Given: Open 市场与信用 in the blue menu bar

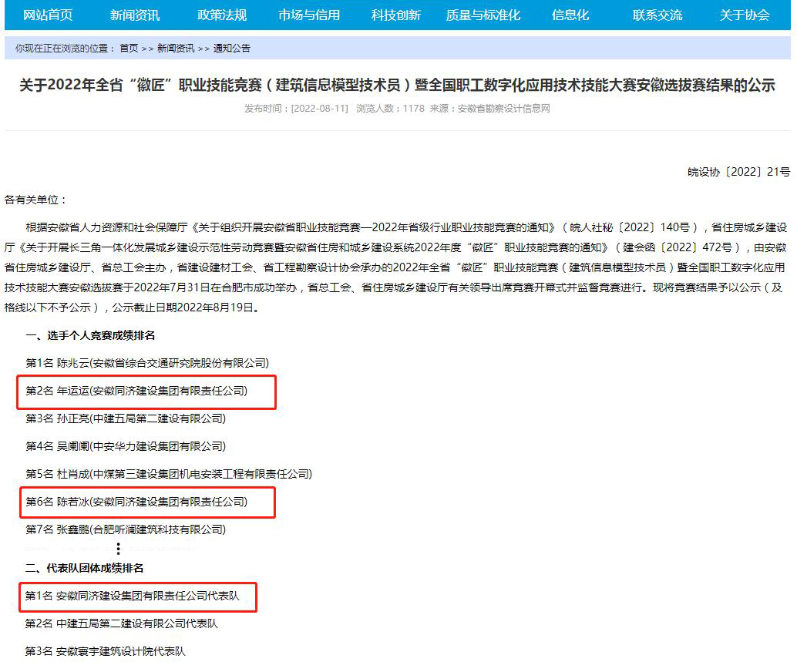Looking at the screenshot, I should [x=309, y=15].
